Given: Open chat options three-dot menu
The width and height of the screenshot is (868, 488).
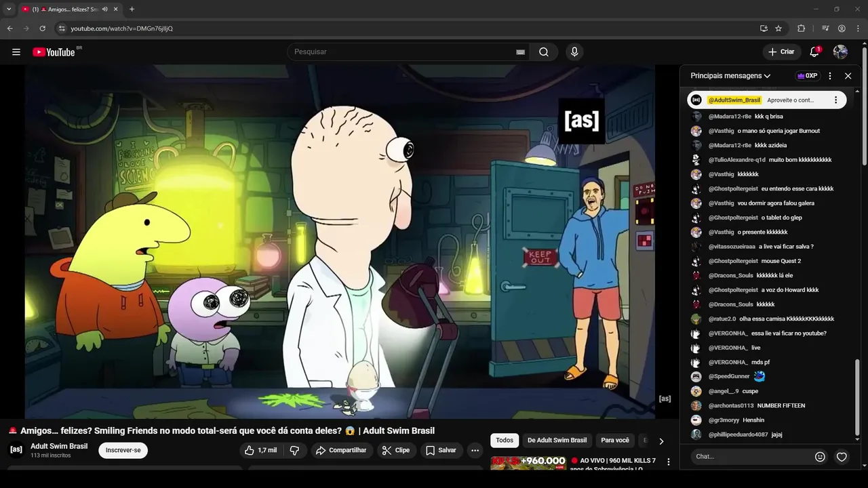Looking at the screenshot, I should (830, 76).
